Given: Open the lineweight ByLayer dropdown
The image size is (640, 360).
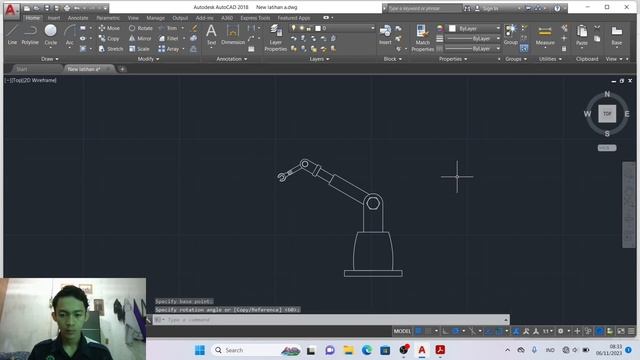Looking at the screenshot, I should [x=473, y=38].
